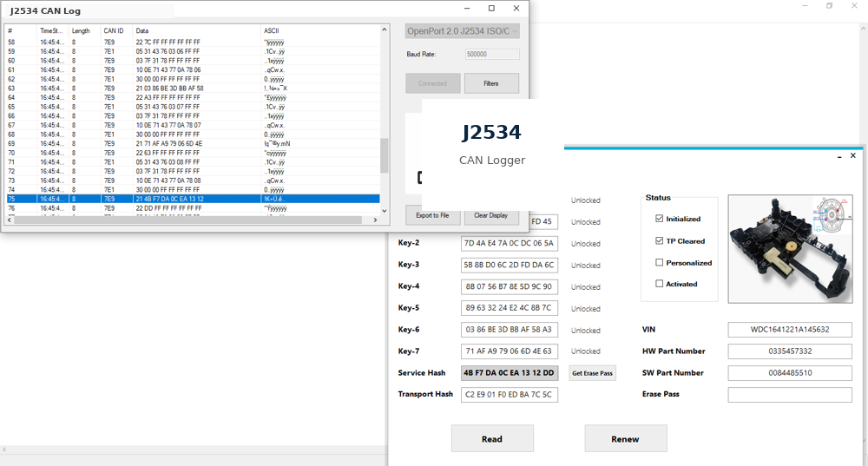Click the transmission module thumbnail image

click(x=790, y=248)
